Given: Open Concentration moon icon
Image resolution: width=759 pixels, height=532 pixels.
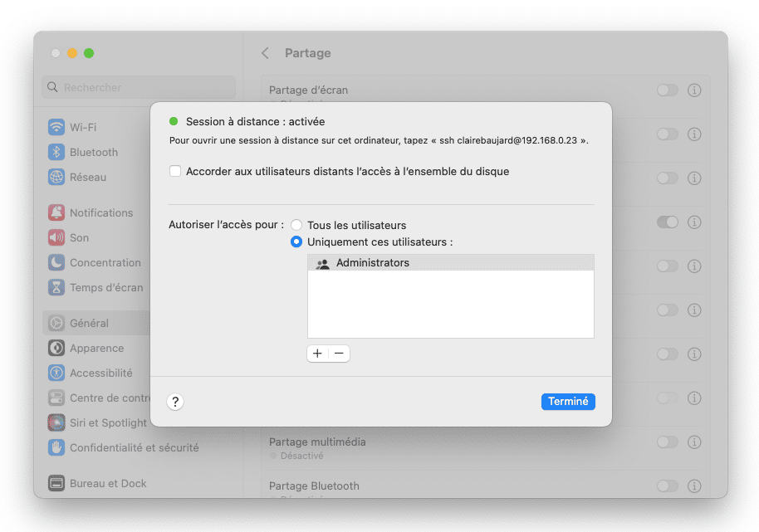Looking at the screenshot, I should pyautogui.click(x=56, y=263).
